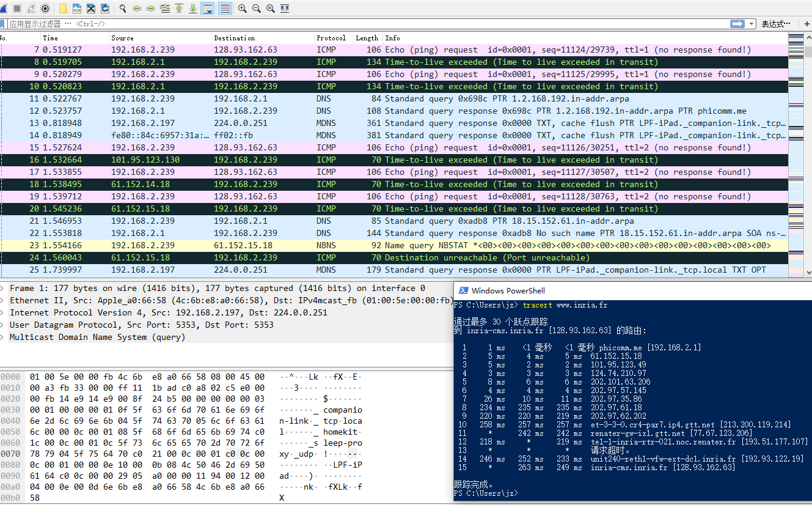Select packet 24 Port unreachable row

(x=393, y=257)
